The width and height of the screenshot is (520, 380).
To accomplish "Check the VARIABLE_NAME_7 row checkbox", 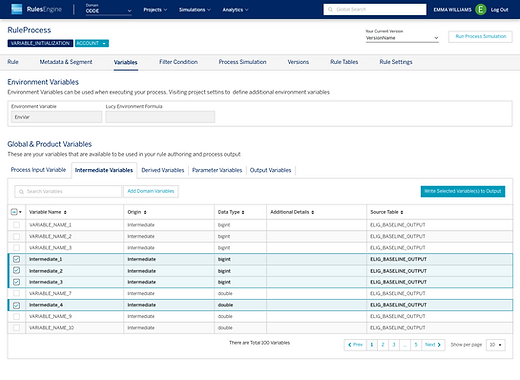I will pos(16,293).
